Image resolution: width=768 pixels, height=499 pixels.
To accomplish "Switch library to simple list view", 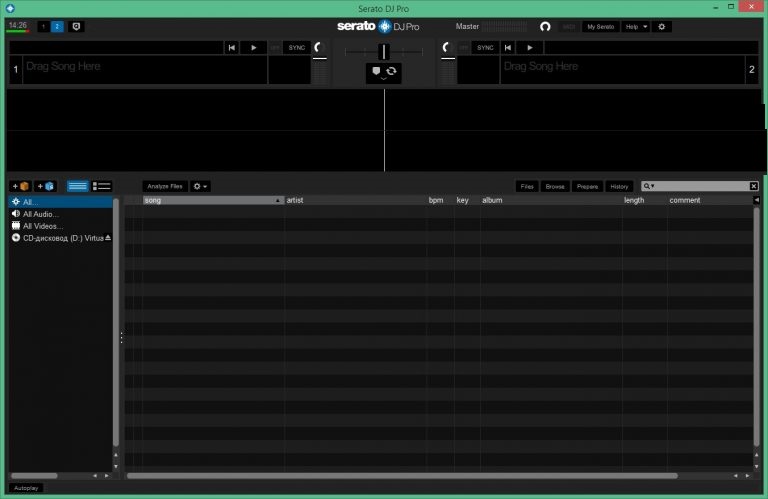I will pyautogui.click(x=77, y=186).
